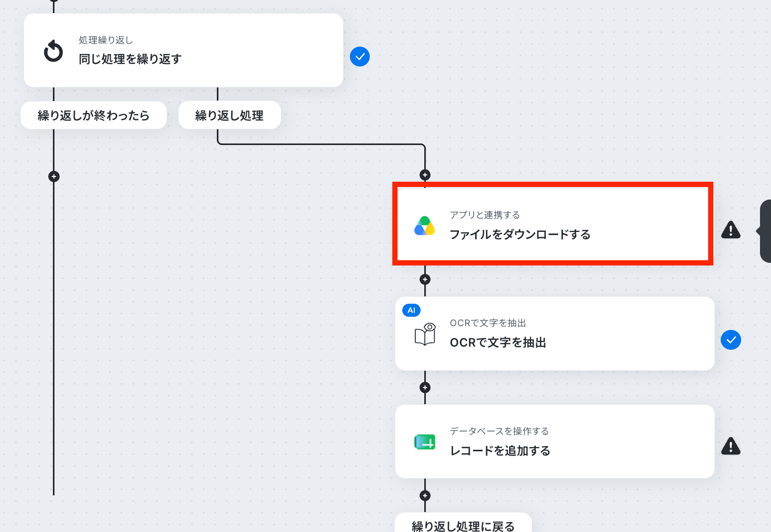Click the green database icon on レコードを追加する

click(425, 442)
